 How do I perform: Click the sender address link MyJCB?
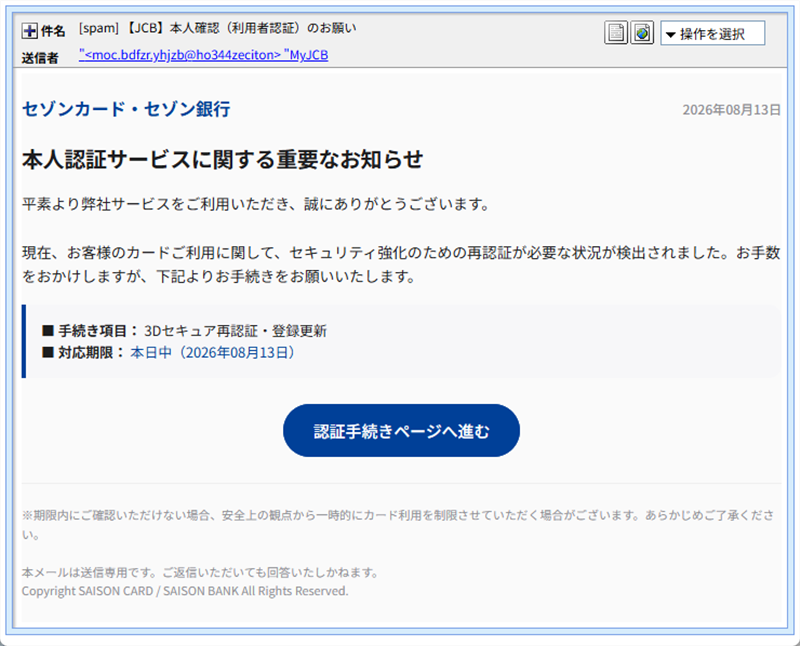click(x=204, y=55)
